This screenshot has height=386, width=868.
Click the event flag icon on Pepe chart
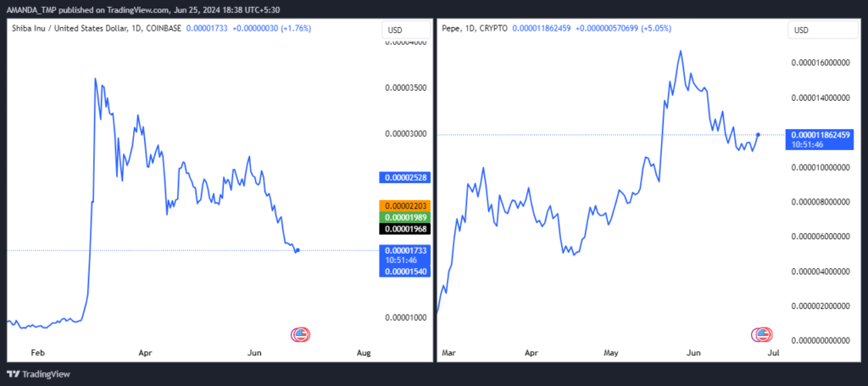tap(762, 334)
